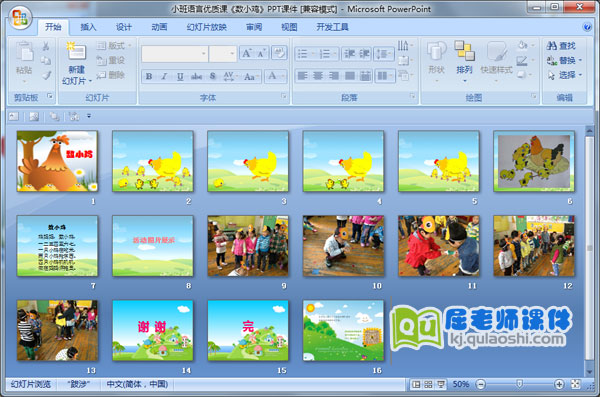The height and width of the screenshot is (397, 600).
Task: Click Fit slide to window icon
Action: tap(575, 384)
